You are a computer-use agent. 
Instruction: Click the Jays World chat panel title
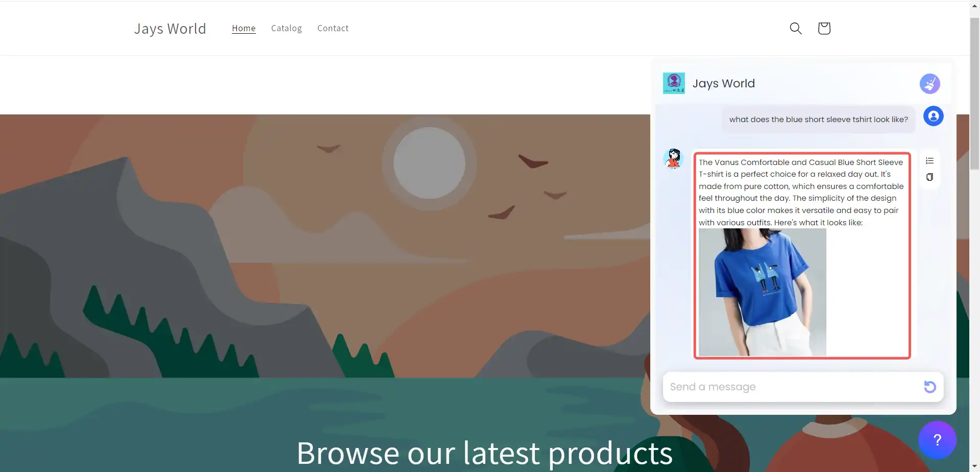coord(723,83)
